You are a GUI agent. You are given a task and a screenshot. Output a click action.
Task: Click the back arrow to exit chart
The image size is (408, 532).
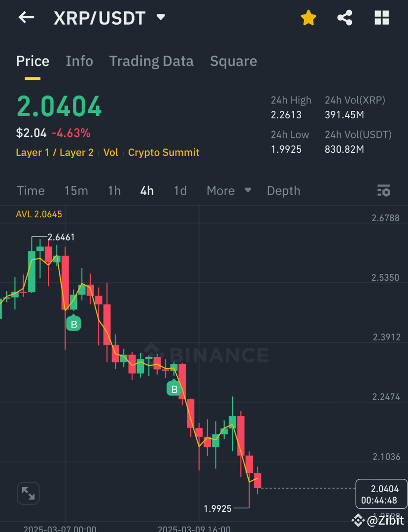click(x=26, y=17)
